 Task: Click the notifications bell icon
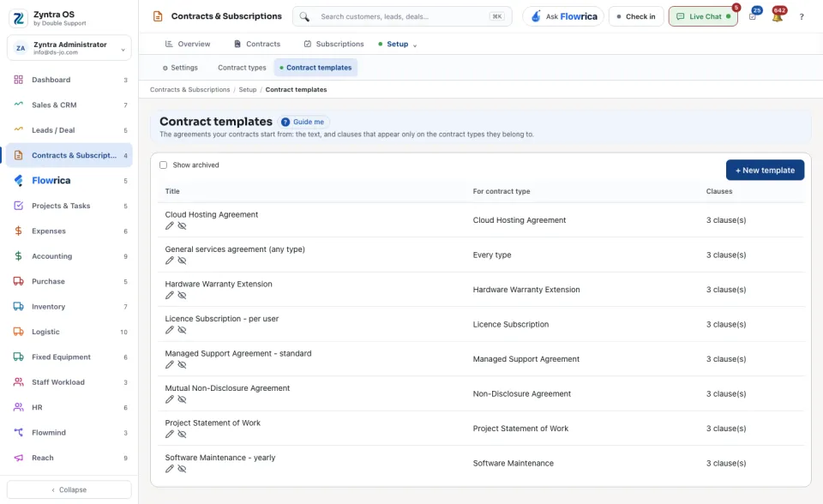coord(778,17)
